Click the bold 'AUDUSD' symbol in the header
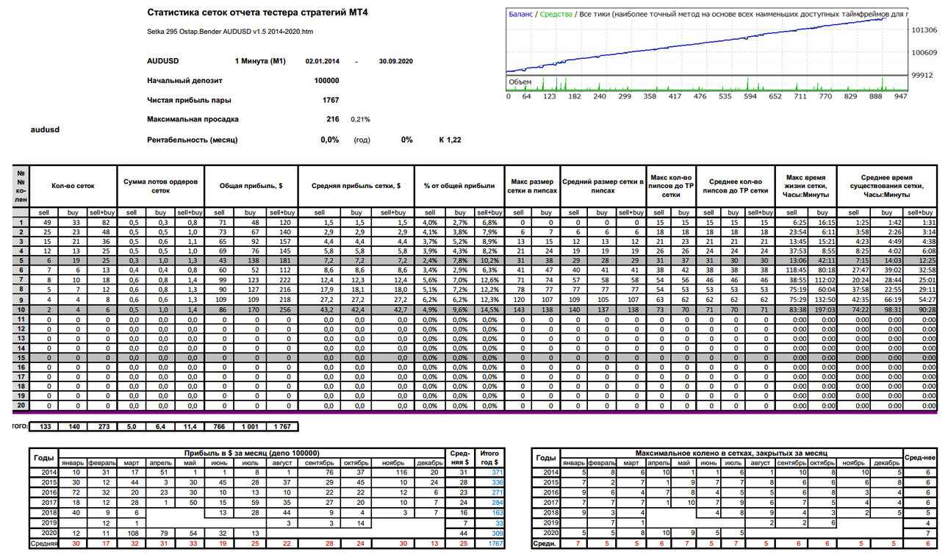948x560 pixels. 163,62
